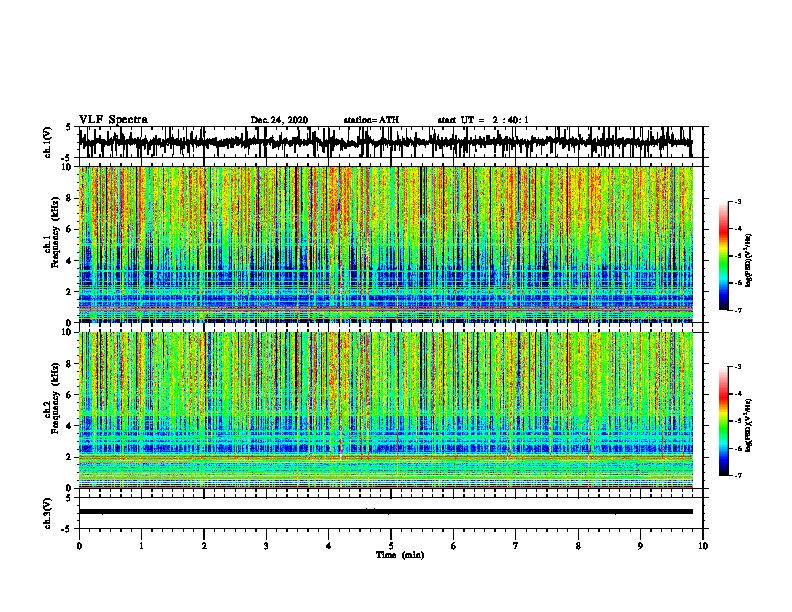792x612 pixels.
Task: Select the ch.2 'Frequency (kHz)' axis title
Action: click(55, 397)
